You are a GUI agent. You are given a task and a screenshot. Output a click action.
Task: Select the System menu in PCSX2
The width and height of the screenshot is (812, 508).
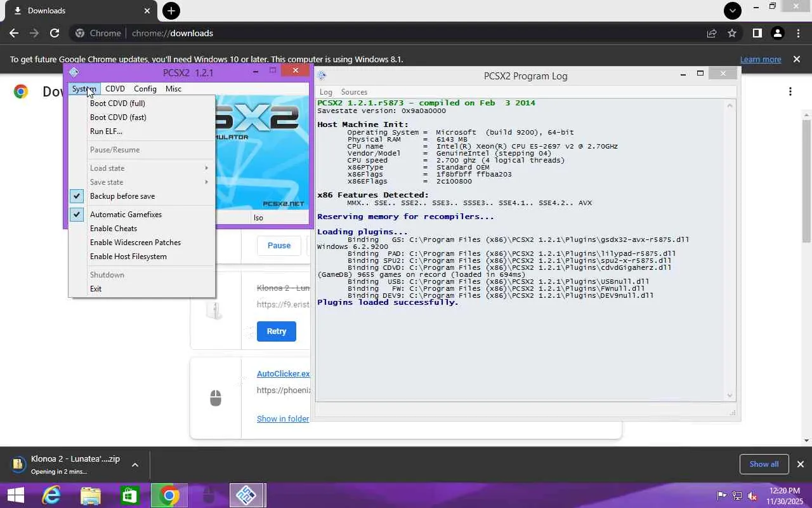point(84,89)
